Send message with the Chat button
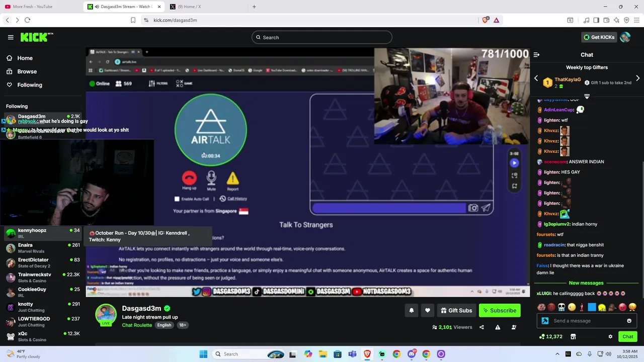Screen dimensions: 644x362 point(628,336)
